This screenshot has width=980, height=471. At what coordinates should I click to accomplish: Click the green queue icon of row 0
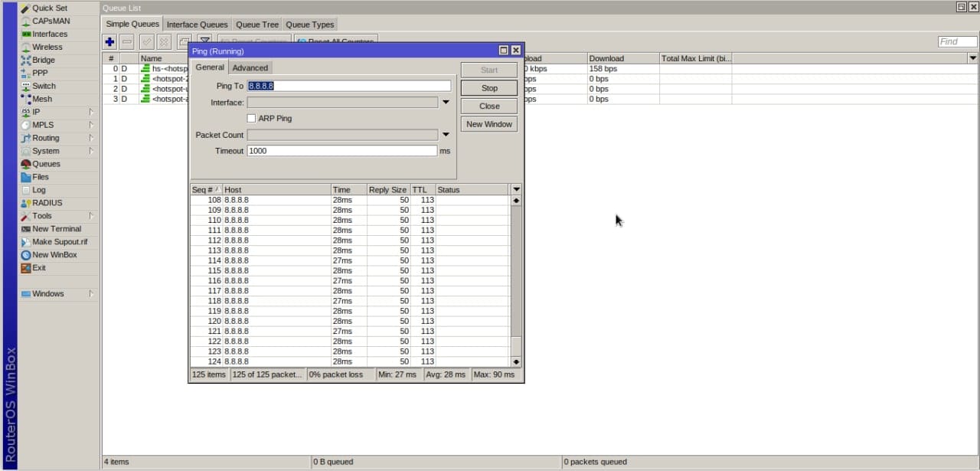coord(145,69)
